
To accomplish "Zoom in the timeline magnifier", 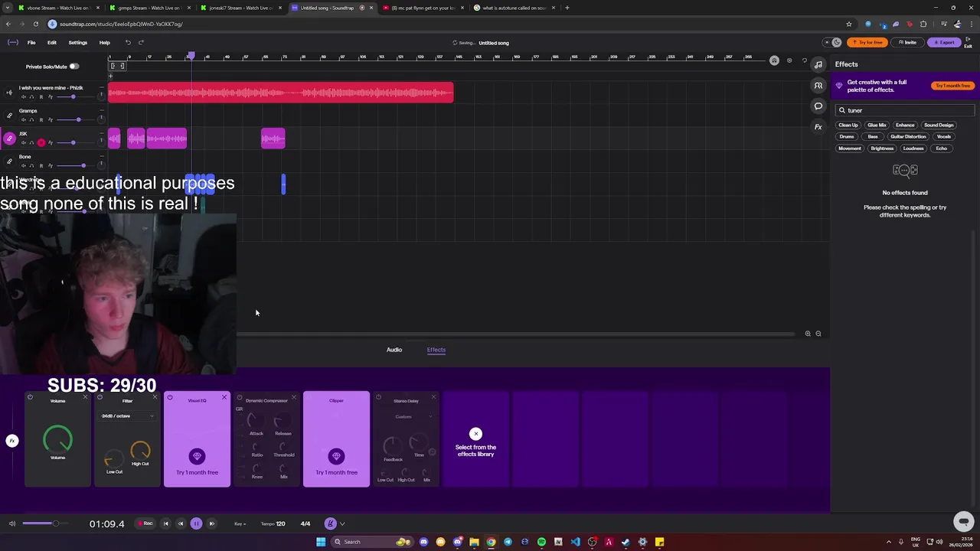I will [808, 334].
